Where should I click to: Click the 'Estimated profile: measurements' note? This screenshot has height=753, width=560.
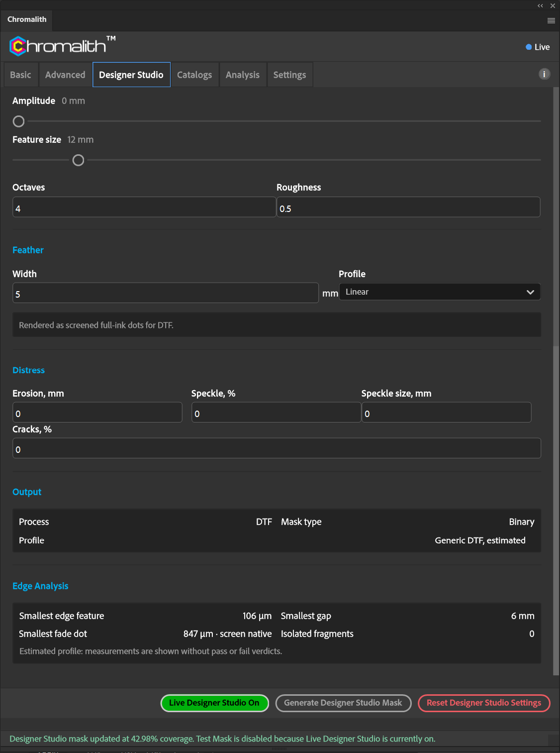[151, 651]
